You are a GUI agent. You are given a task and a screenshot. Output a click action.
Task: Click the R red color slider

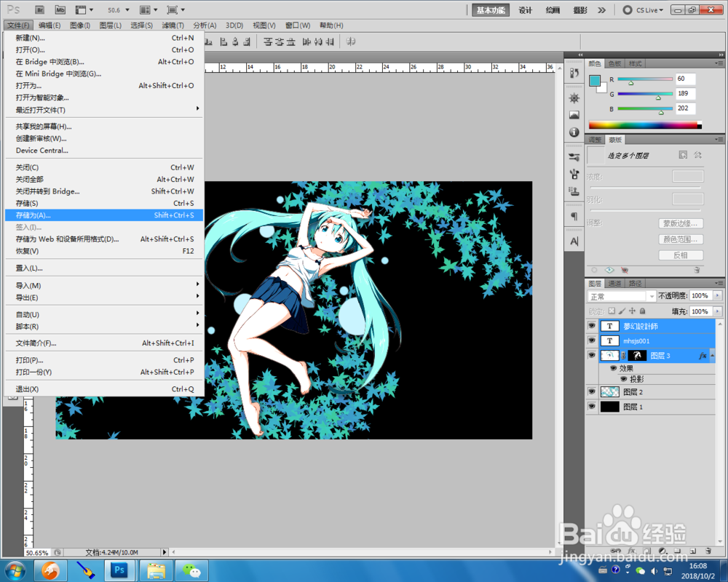point(645,79)
